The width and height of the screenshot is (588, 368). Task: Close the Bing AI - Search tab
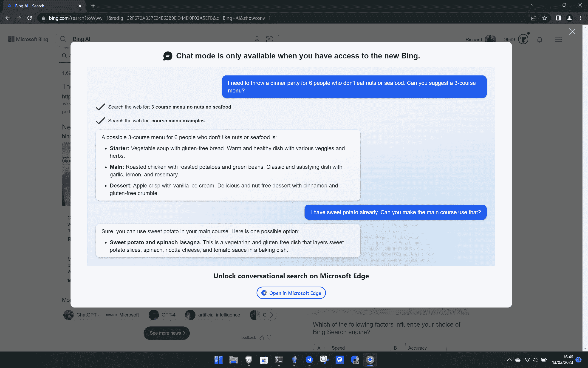[x=80, y=6]
